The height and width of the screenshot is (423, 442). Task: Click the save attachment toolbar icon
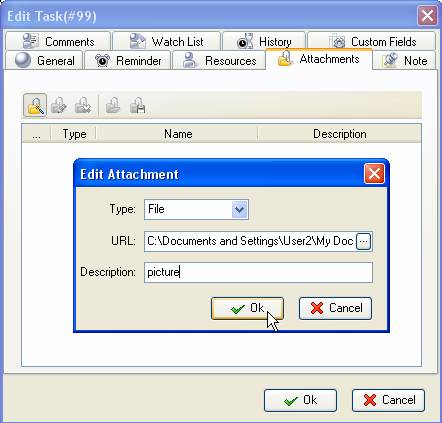tap(137, 105)
